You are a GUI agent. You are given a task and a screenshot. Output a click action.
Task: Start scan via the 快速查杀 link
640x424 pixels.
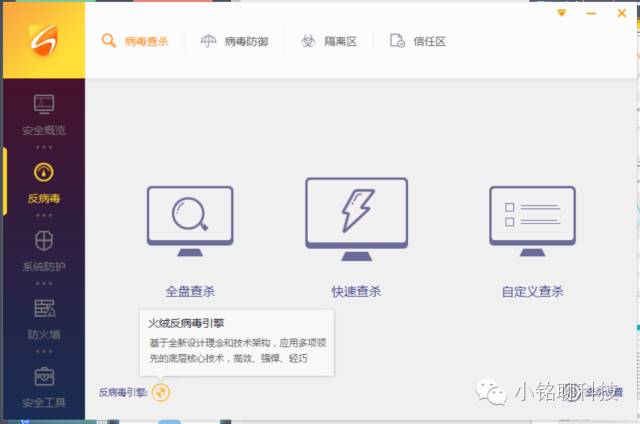coord(356,291)
